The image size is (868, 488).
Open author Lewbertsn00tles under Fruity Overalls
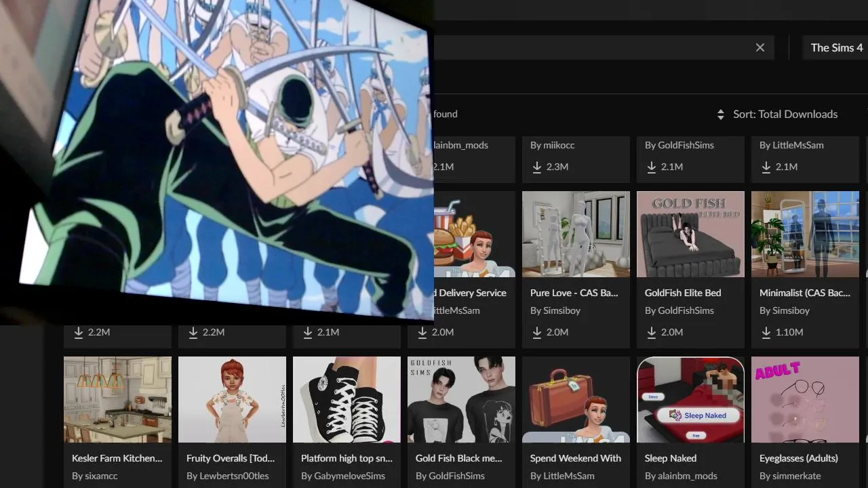tap(228, 476)
